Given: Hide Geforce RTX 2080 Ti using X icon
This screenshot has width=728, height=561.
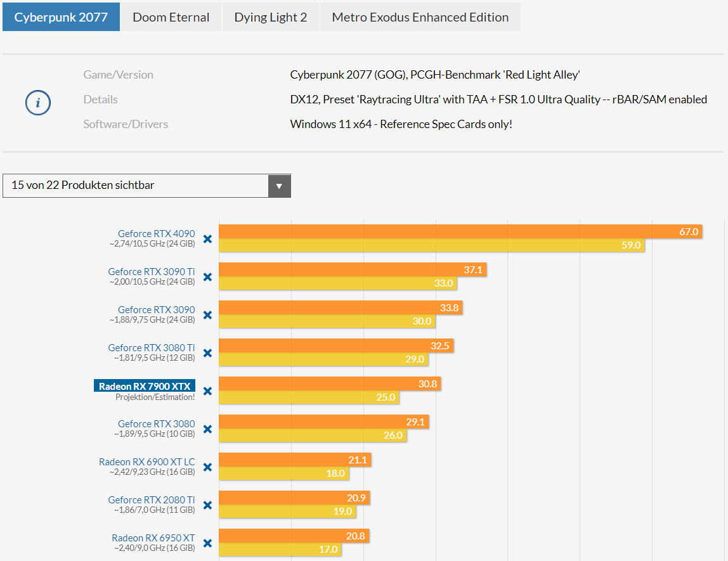Looking at the screenshot, I should (x=207, y=505).
